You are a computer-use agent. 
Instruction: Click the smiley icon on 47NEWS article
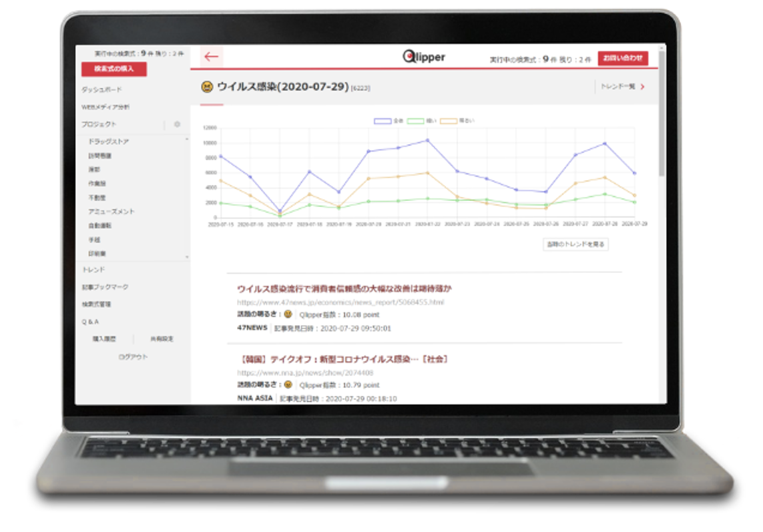288,314
